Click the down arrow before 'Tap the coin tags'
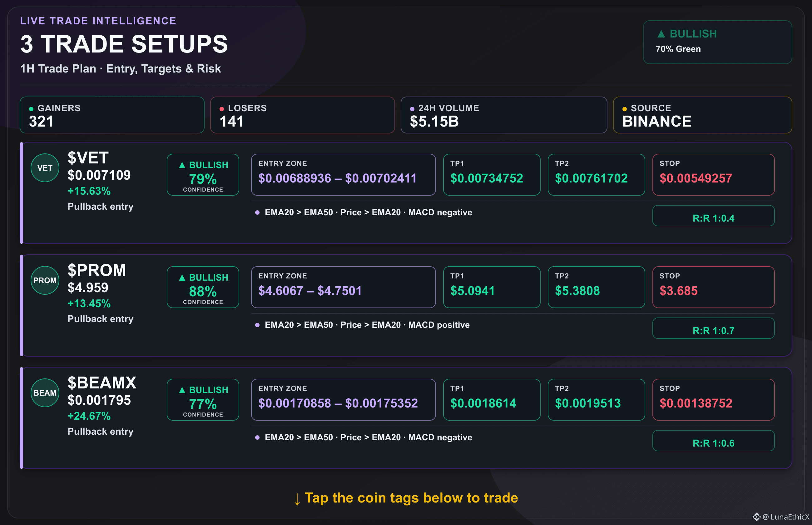 (x=297, y=499)
